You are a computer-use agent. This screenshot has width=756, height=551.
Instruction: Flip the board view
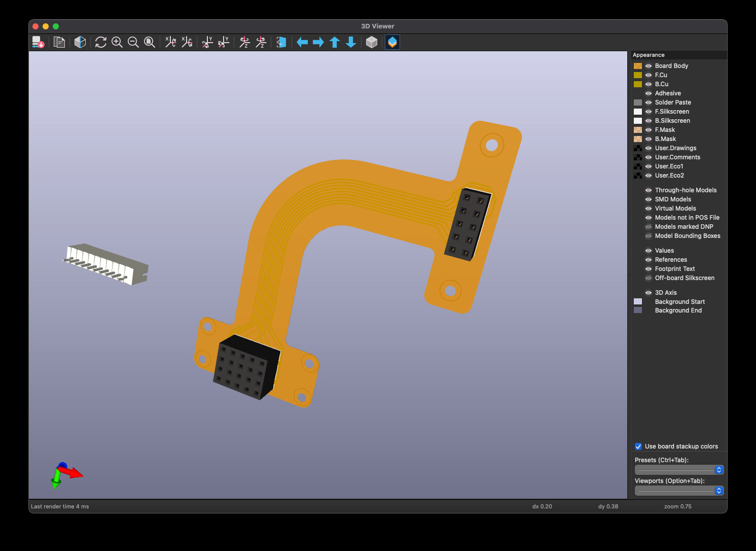tap(281, 42)
